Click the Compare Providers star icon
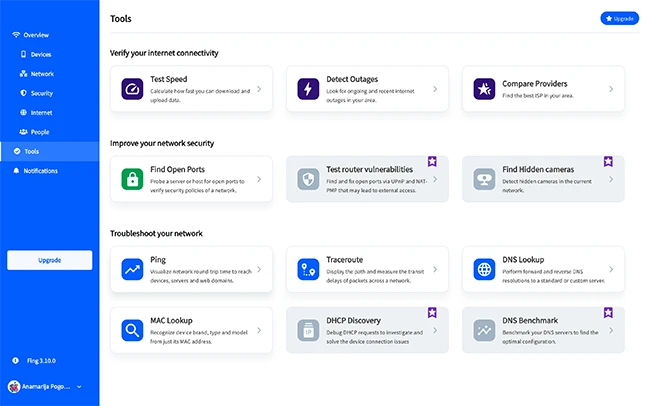The image size is (650, 406). coord(484,89)
